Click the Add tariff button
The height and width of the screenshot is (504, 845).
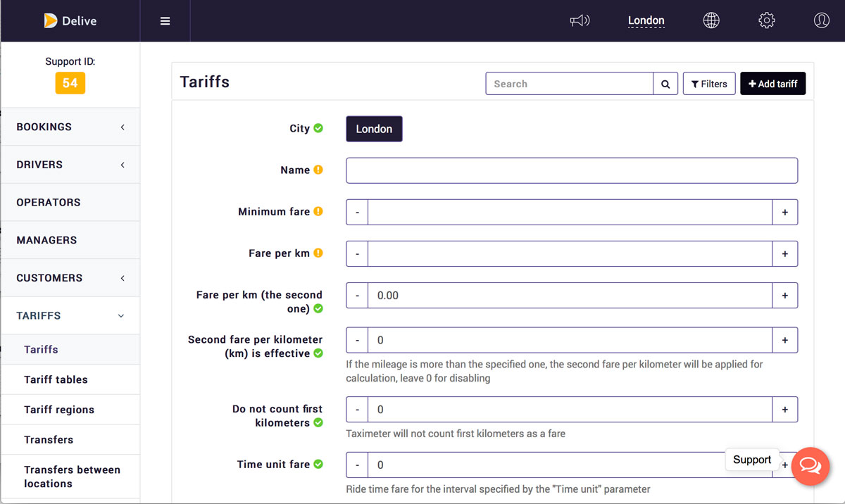[x=772, y=84]
